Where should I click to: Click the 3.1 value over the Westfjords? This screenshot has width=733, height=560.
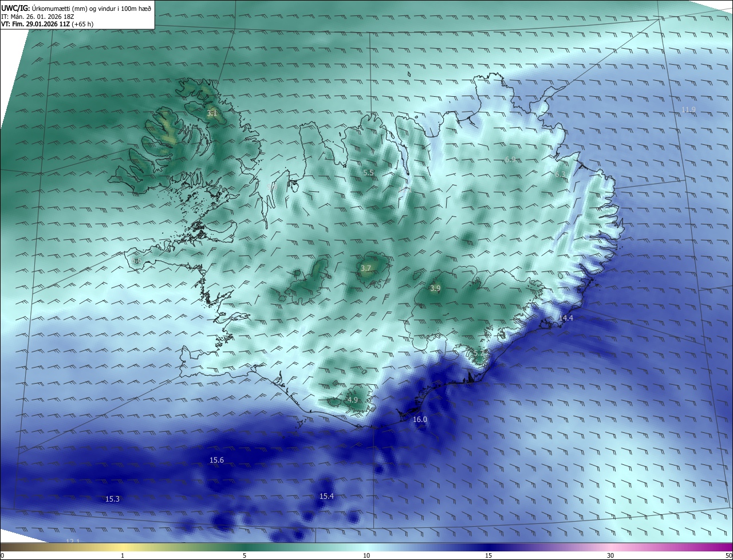click(212, 113)
